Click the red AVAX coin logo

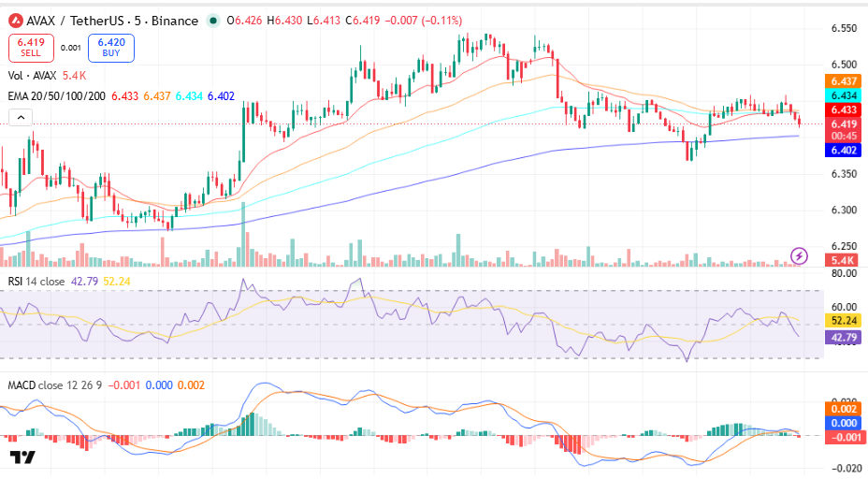(x=16, y=21)
